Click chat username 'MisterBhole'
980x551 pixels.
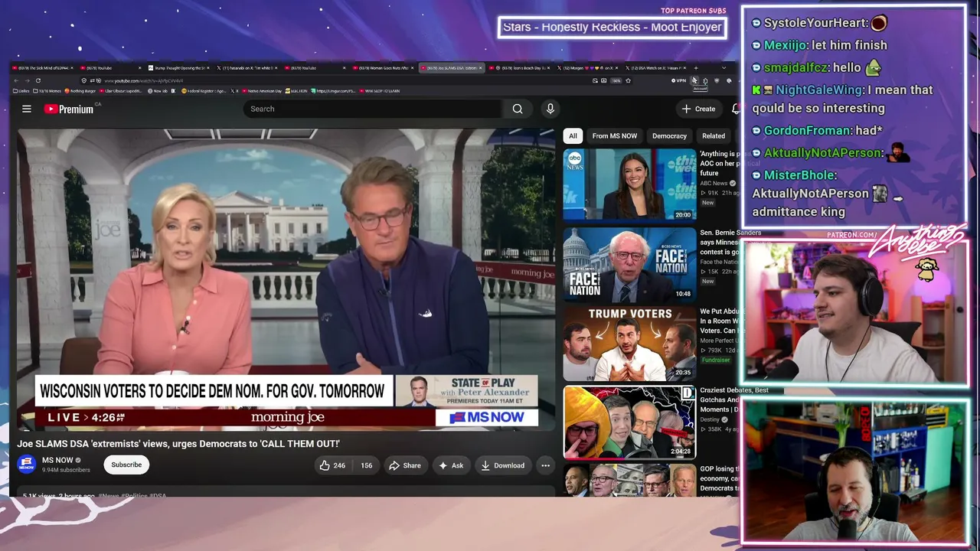pyautogui.click(x=798, y=175)
